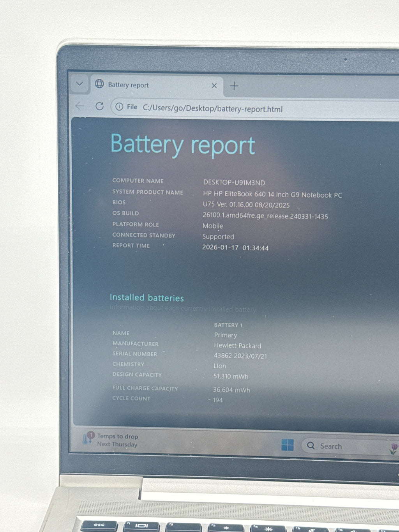399x532 pixels.
Task: Click the taskbar Search box
Action: tap(350, 446)
